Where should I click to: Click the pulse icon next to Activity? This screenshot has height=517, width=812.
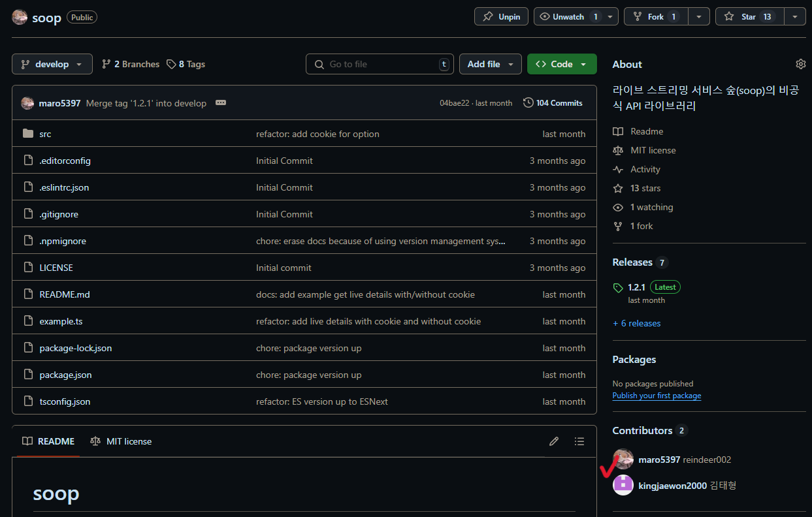tap(618, 169)
